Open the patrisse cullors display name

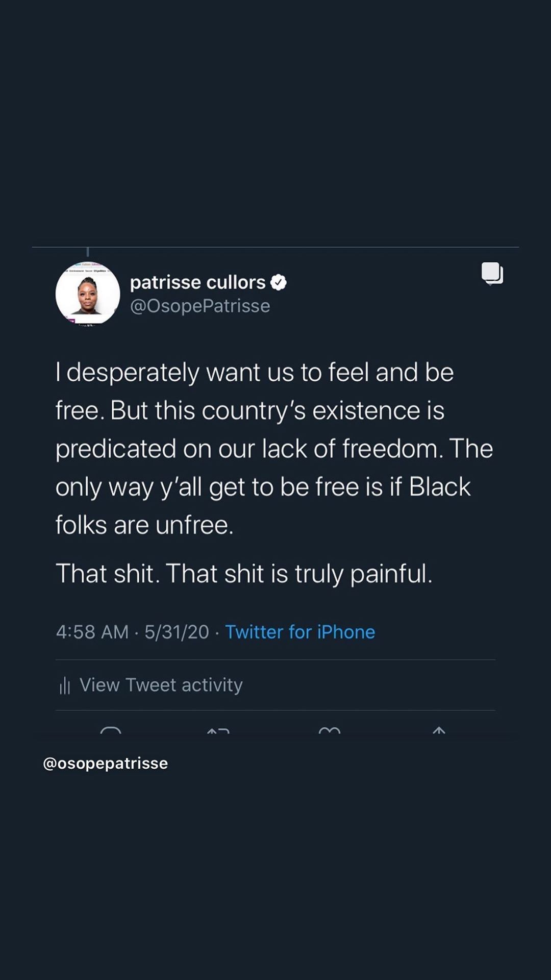pyautogui.click(x=197, y=282)
